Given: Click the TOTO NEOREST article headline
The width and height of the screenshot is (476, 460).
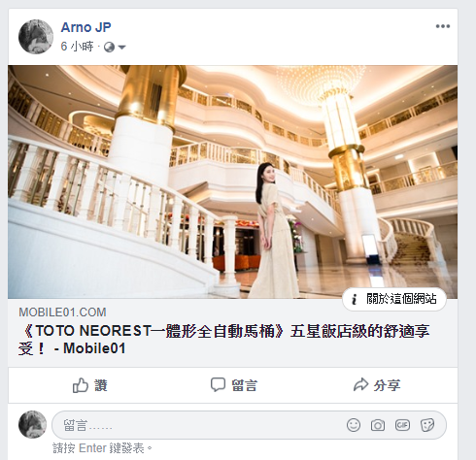Looking at the screenshot, I should coord(224,340).
